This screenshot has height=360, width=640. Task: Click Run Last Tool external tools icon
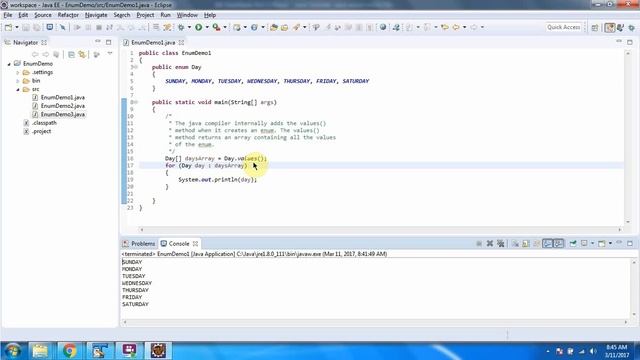pyautogui.click(x=216, y=27)
